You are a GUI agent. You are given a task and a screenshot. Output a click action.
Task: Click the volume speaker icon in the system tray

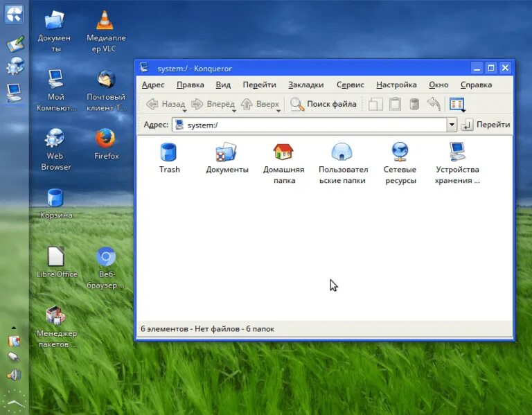coord(14,375)
